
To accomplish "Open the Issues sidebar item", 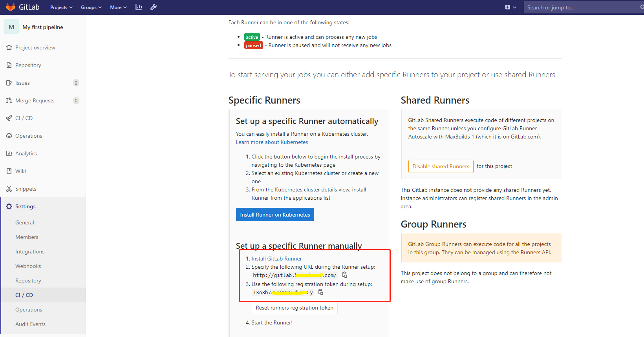I will click(22, 83).
